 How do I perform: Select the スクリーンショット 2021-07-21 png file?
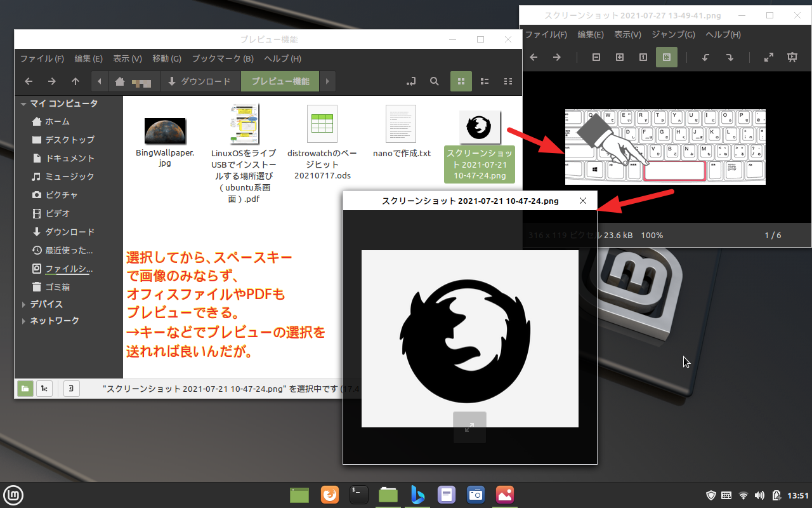pyautogui.click(x=480, y=145)
